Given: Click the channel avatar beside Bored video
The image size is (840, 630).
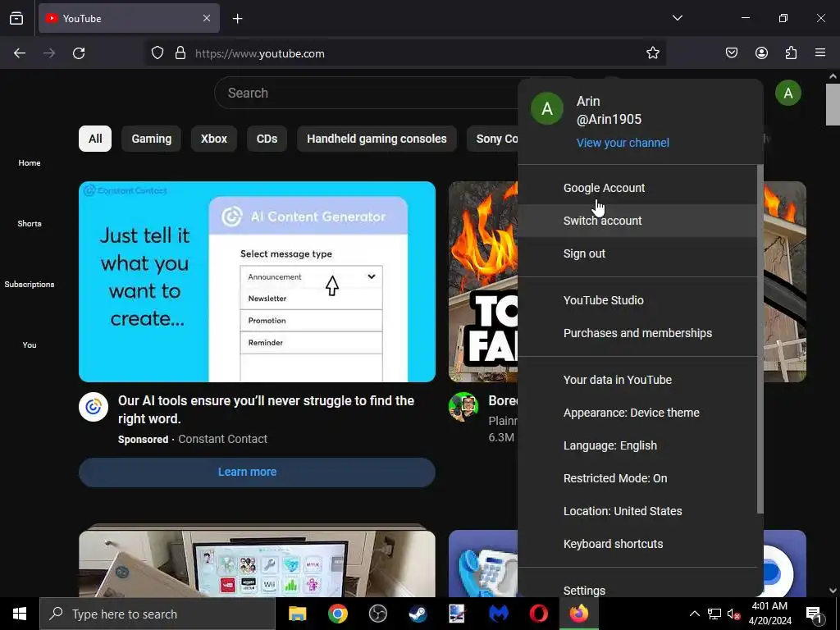Looking at the screenshot, I should (x=463, y=407).
